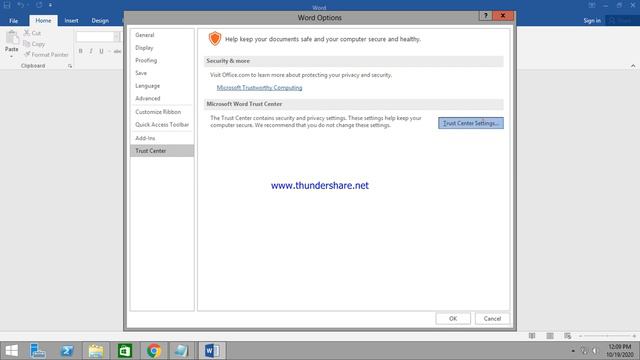Toggle Bold formatting in Word ribbon
640x360 pixels.
coord(80,51)
